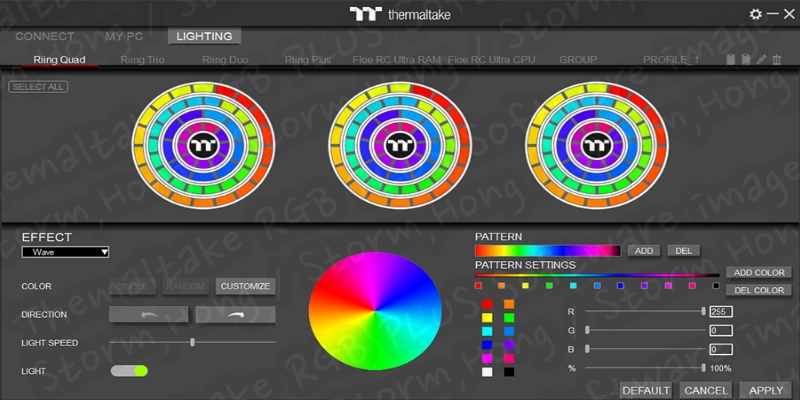Pick the magenta preset swatch in the grid

point(487,359)
